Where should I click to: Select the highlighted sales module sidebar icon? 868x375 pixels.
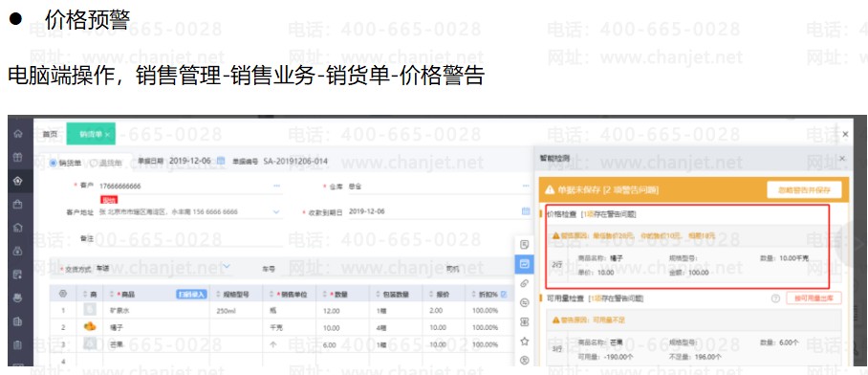point(18,181)
